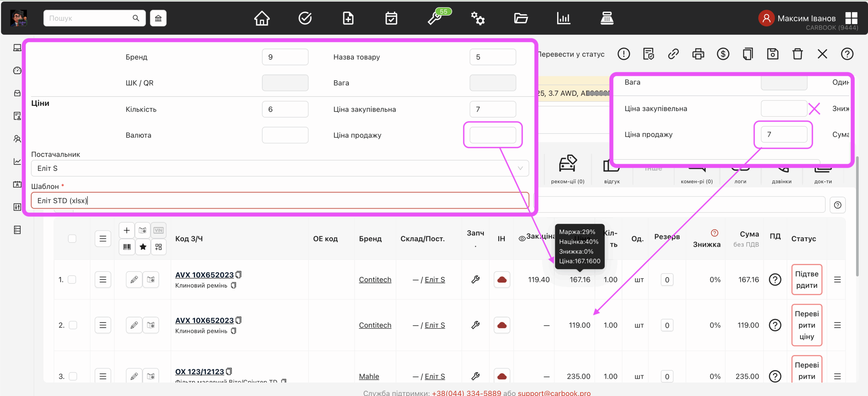This screenshot has height=396, width=868.
Task: Click the trash delete icon in the toolbar
Action: pyautogui.click(x=797, y=54)
